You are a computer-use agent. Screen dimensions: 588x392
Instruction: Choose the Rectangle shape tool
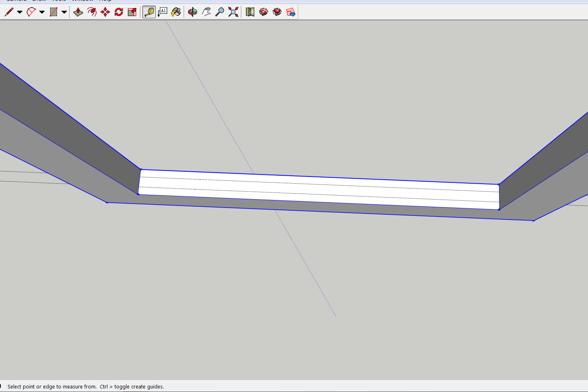(53, 12)
